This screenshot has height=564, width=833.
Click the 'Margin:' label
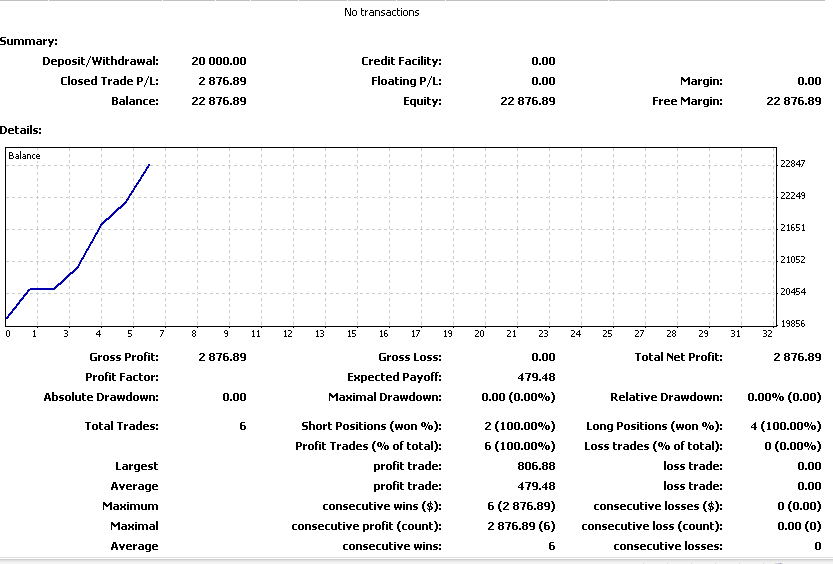(701, 81)
